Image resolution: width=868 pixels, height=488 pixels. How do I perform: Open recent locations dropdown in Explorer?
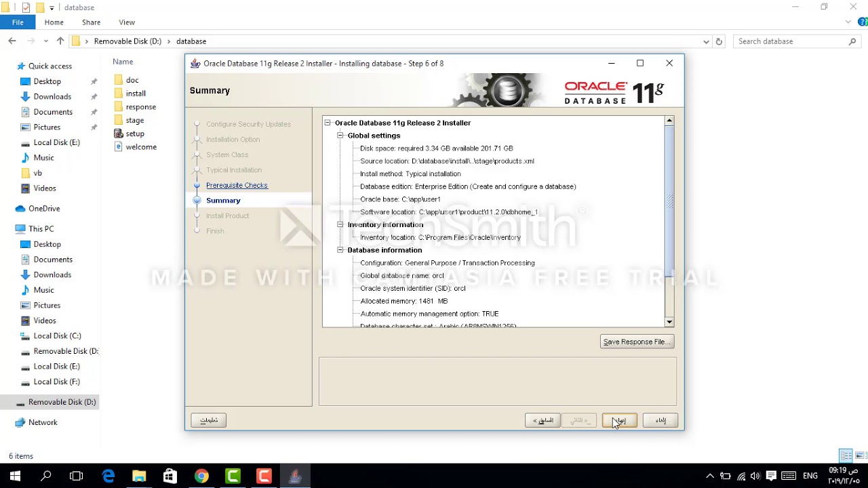pos(46,41)
